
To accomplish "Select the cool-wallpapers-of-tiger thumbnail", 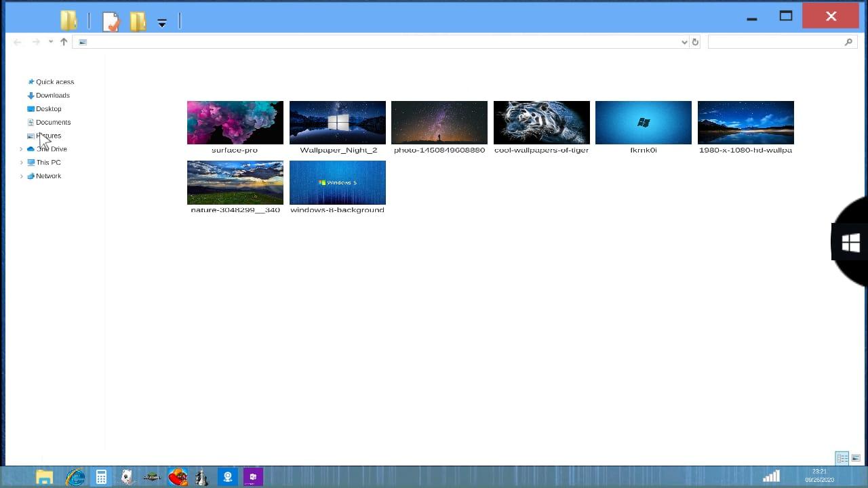I will pos(541,123).
